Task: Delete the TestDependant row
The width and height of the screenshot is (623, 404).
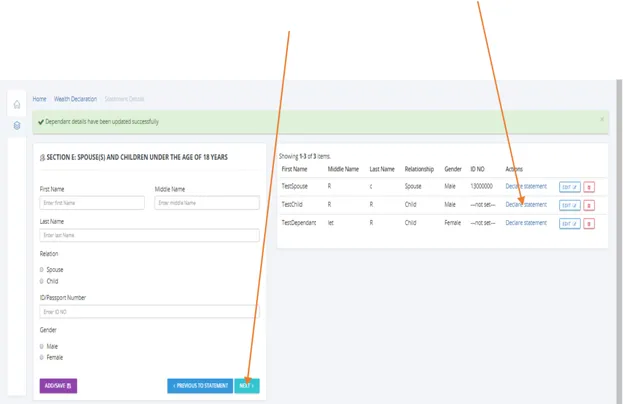Action: tap(589, 223)
